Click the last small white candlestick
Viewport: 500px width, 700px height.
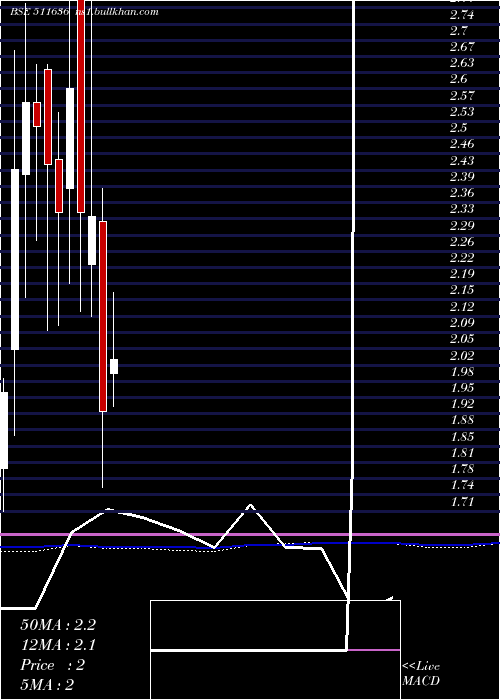pos(114,367)
